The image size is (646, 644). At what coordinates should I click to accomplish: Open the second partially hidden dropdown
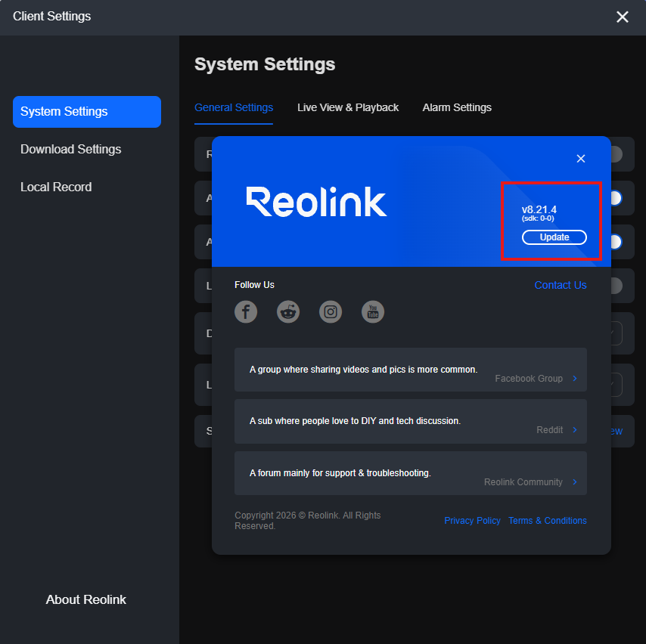(616, 385)
